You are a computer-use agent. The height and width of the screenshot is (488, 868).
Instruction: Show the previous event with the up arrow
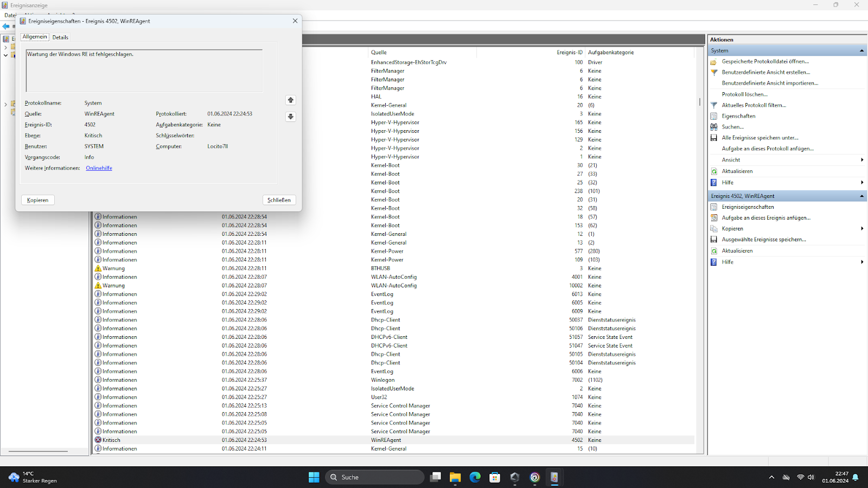point(291,100)
